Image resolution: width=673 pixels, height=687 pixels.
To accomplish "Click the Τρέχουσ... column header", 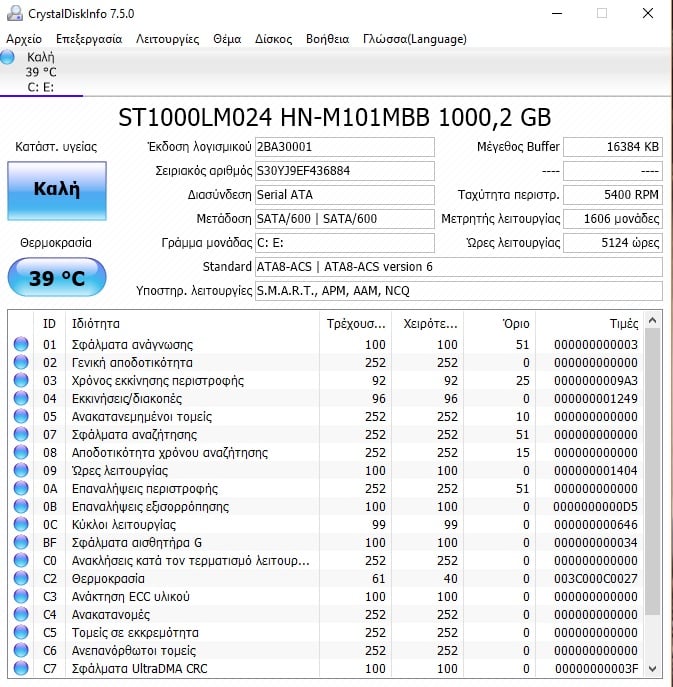I will click(x=355, y=324).
